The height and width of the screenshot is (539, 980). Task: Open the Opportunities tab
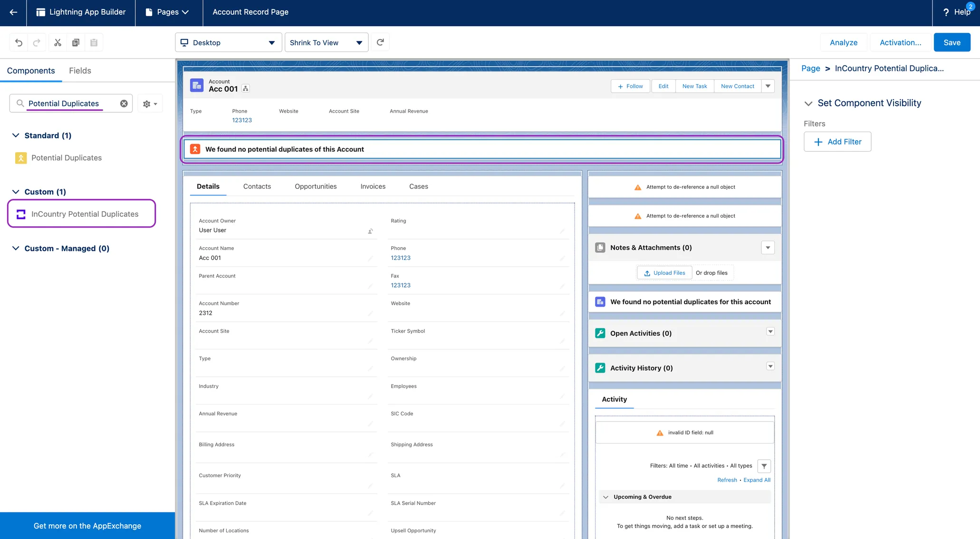(316, 186)
